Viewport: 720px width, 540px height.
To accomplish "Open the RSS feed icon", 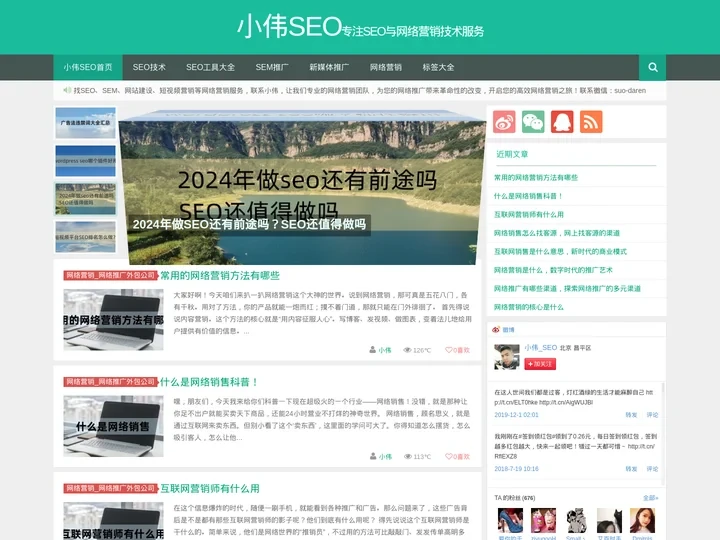I will click(x=591, y=122).
